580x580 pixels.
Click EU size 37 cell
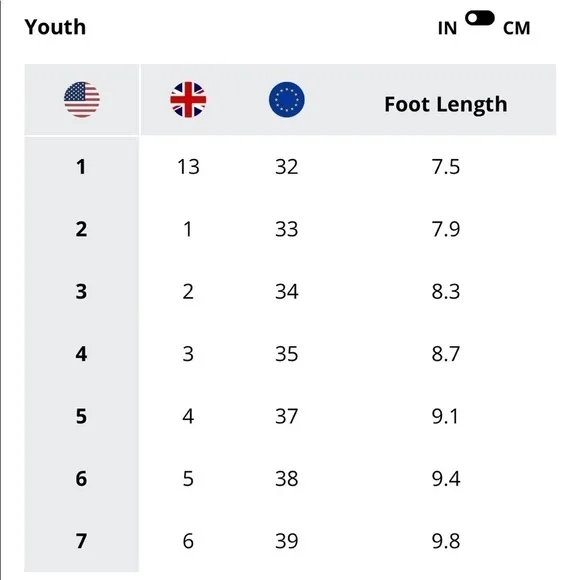[286, 417]
